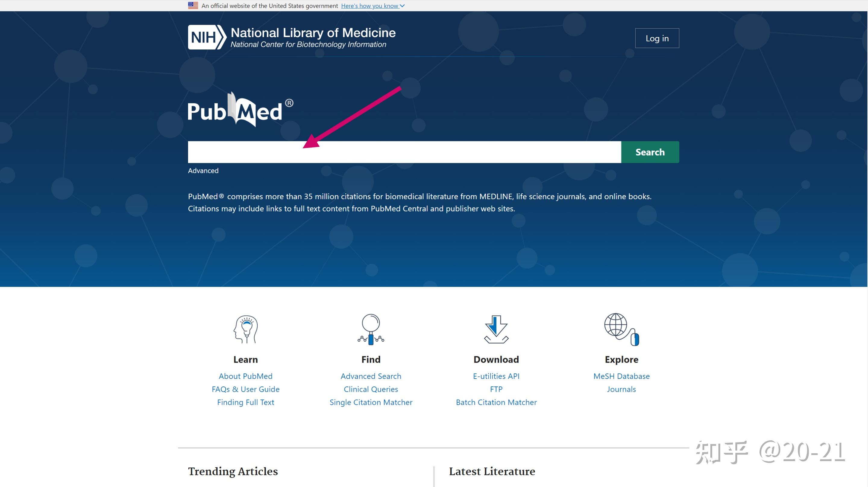Click the PubMed logo
This screenshot has height=487, width=868.
240,111
